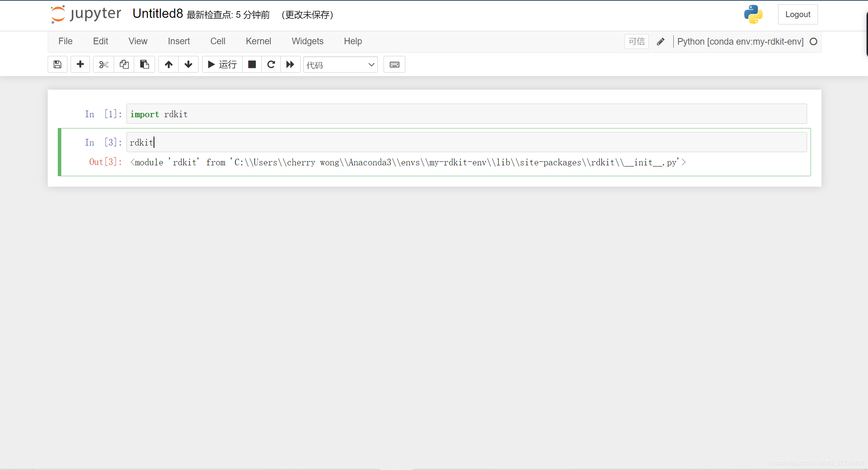
Task: Click the Jupyter logo to open the dashboard
Action: pos(85,14)
